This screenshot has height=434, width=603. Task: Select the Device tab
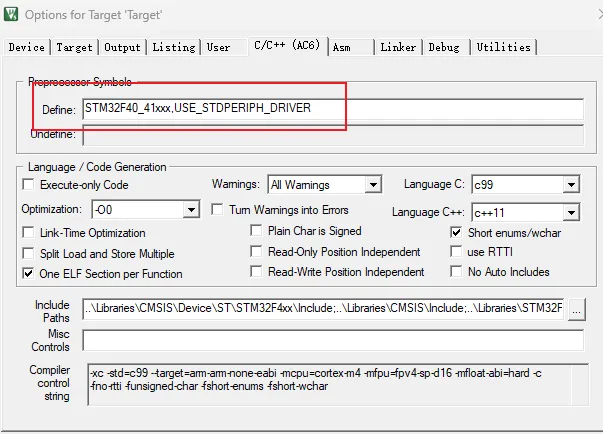(x=27, y=47)
